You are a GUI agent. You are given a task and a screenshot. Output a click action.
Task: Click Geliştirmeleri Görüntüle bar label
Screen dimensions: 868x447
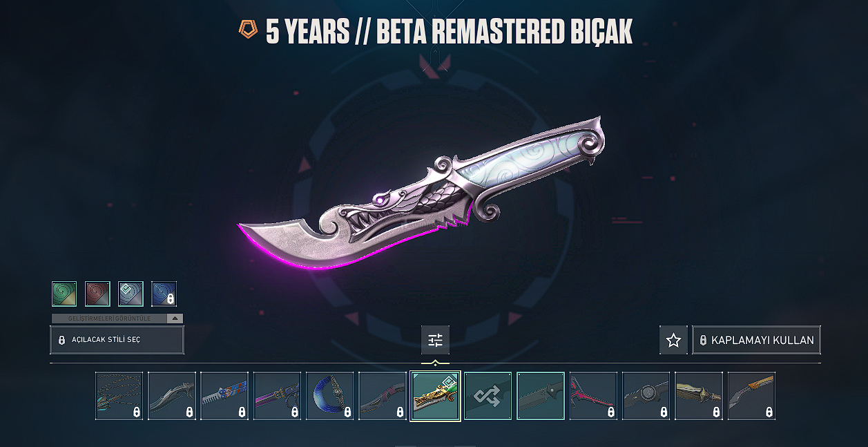click(x=109, y=318)
